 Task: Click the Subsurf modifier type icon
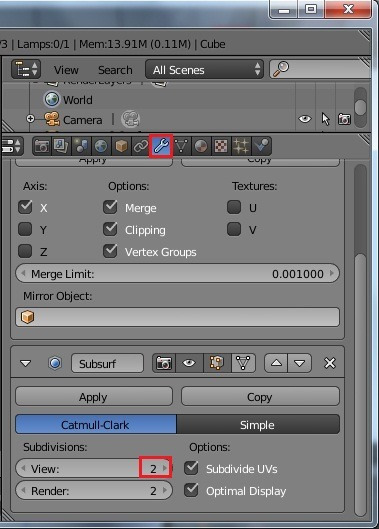coord(55,363)
